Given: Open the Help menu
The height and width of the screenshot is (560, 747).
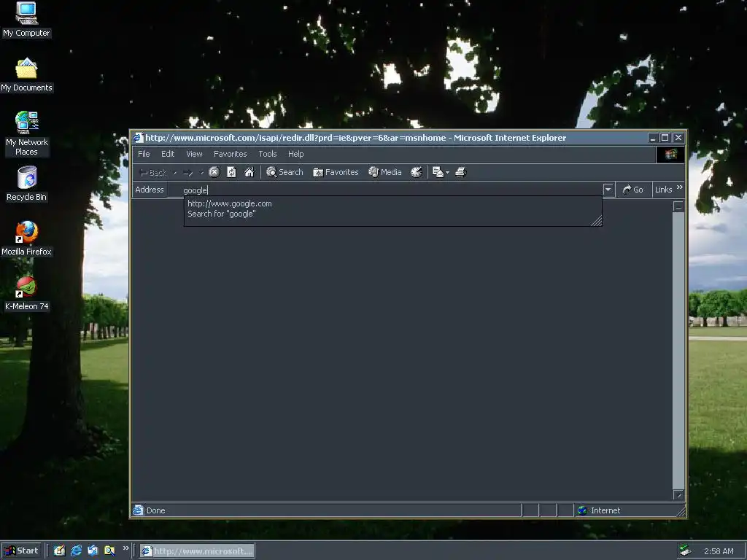Looking at the screenshot, I should point(296,154).
